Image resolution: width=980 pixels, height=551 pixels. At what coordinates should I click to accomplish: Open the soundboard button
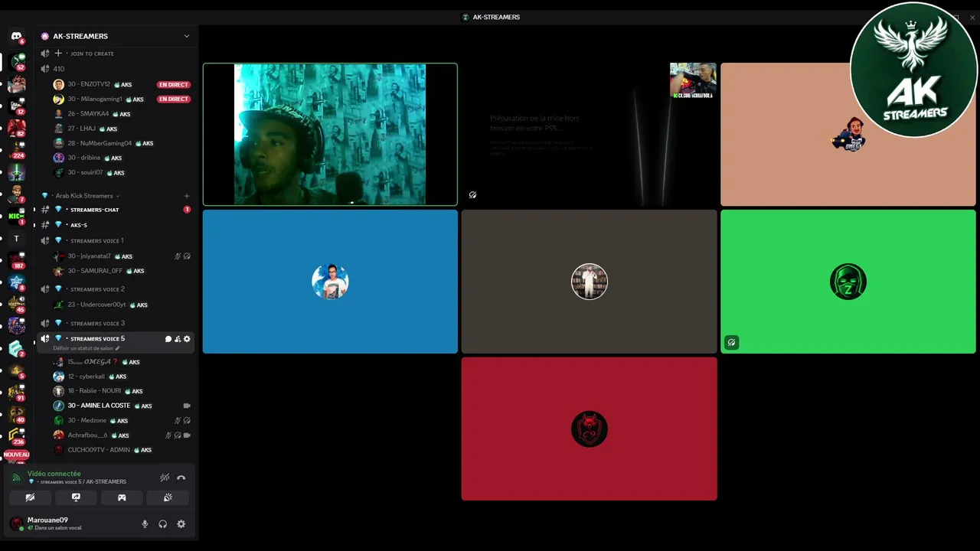click(168, 497)
